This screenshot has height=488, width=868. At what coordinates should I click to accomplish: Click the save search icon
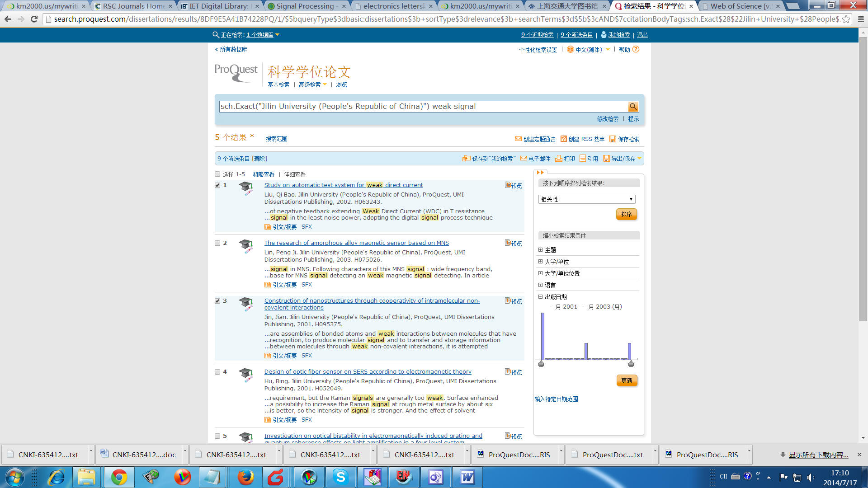pos(613,139)
